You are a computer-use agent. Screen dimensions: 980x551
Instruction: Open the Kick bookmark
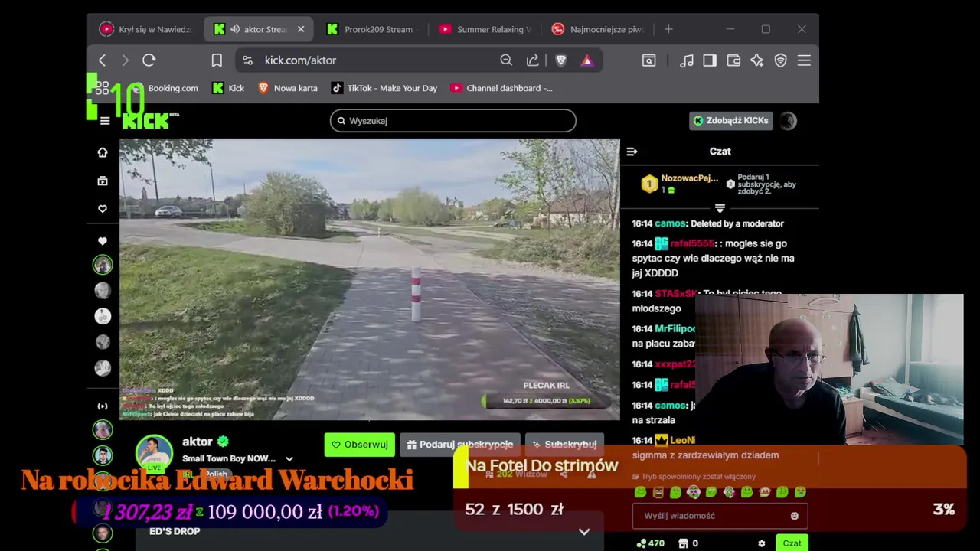pyautogui.click(x=228, y=88)
